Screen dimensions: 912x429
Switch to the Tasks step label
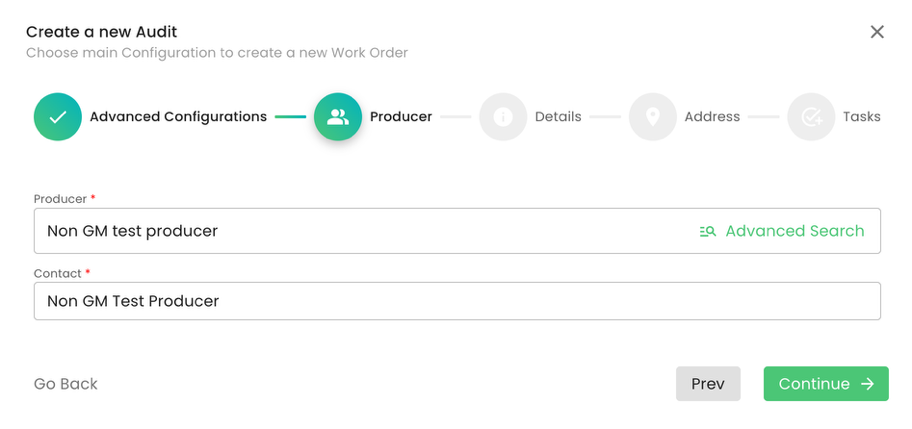click(861, 117)
